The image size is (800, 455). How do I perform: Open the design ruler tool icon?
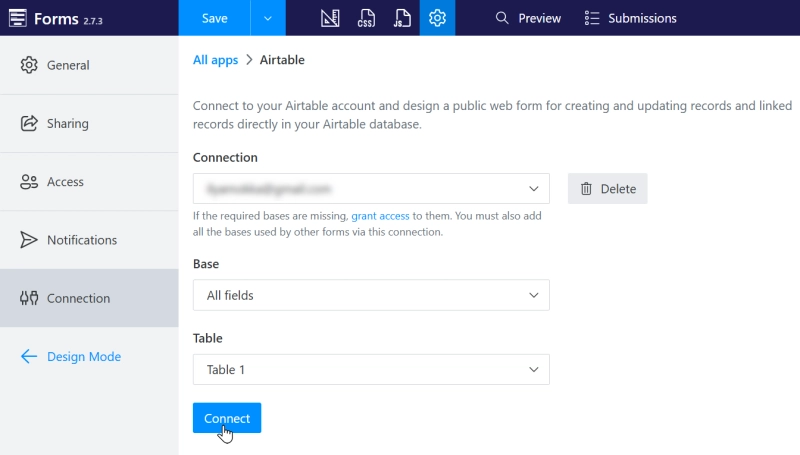(x=330, y=18)
